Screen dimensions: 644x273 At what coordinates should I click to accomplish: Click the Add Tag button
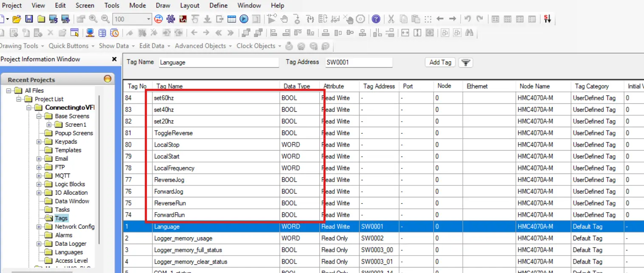click(440, 63)
